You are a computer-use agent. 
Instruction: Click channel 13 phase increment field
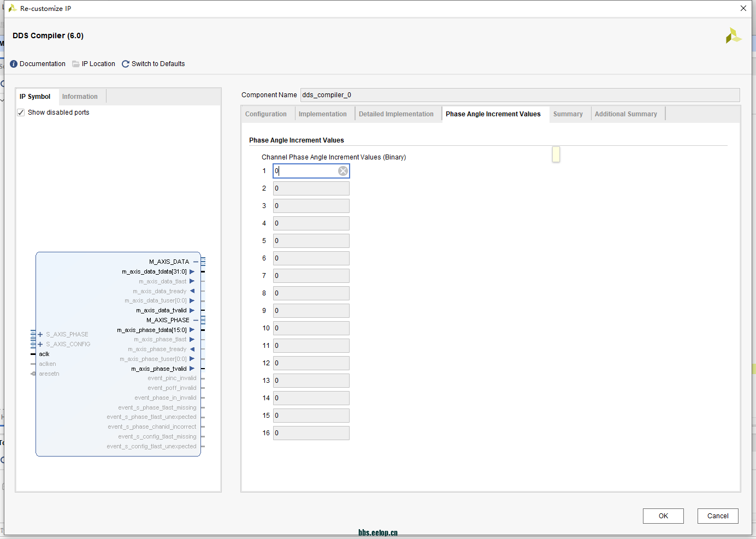tap(311, 381)
